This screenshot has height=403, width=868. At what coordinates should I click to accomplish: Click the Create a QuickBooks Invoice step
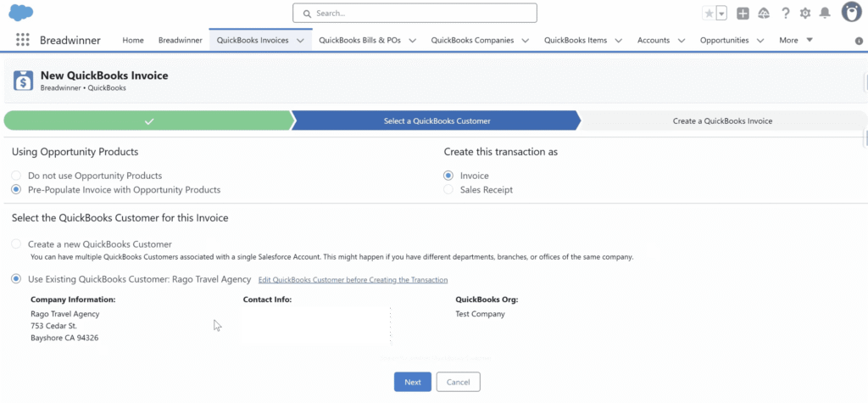tap(722, 120)
